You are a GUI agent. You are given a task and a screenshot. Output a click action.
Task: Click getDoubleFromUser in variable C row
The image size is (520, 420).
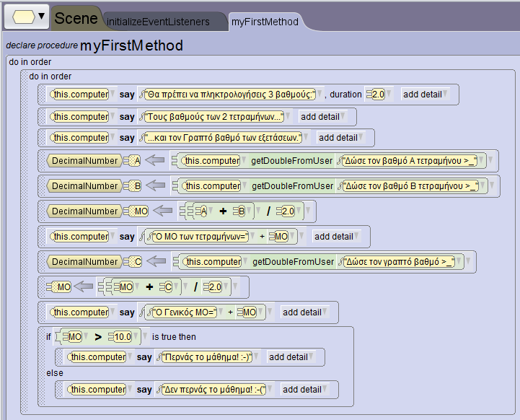tap(293, 262)
